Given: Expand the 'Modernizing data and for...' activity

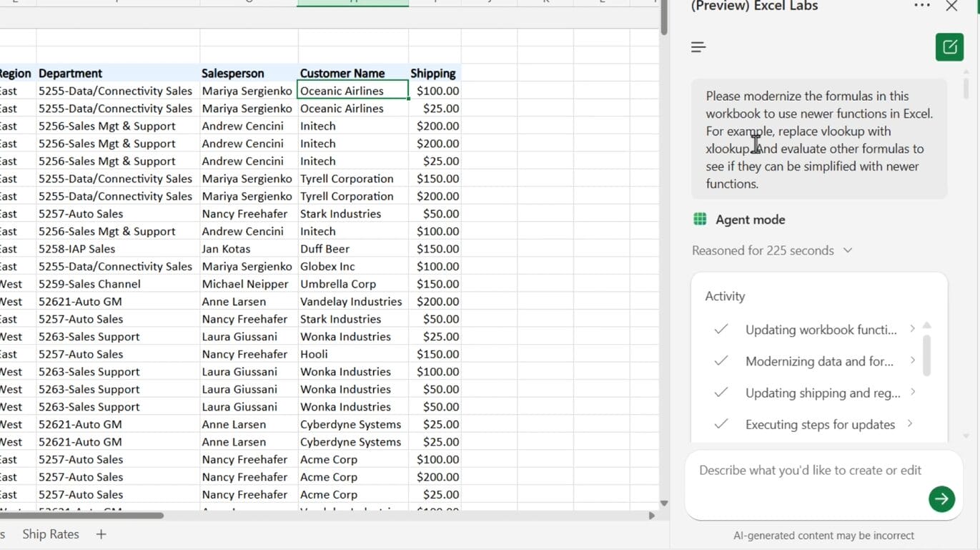Looking at the screenshot, I should point(912,360).
